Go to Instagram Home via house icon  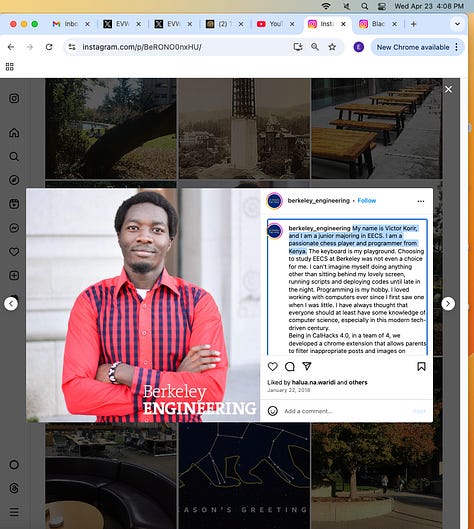pos(14,133)
